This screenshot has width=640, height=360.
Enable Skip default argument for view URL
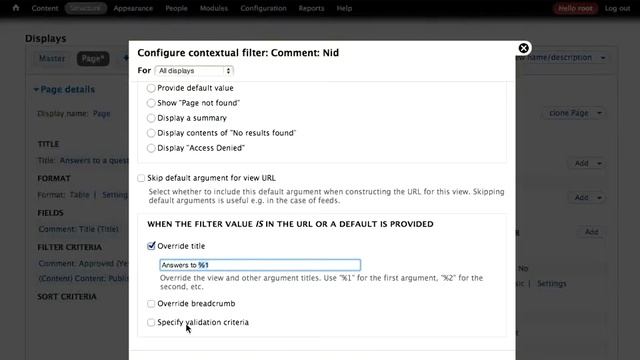coord(141,178)
